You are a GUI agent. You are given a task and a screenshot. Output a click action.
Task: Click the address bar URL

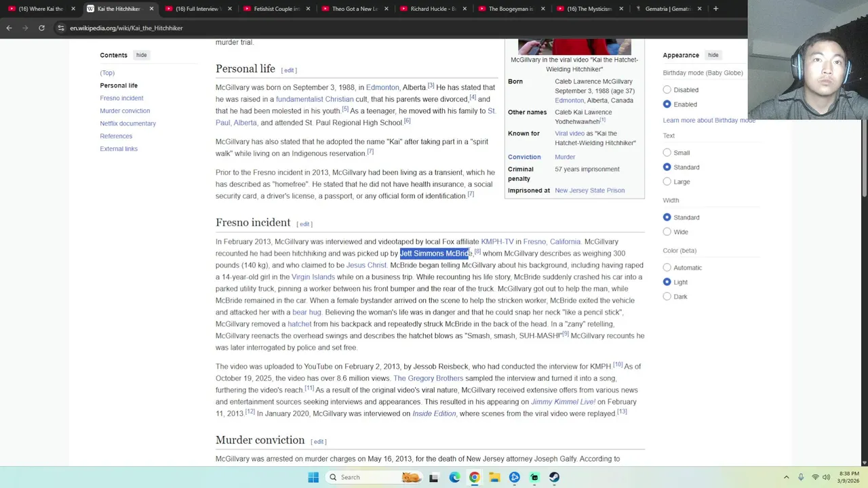[126, 28]
